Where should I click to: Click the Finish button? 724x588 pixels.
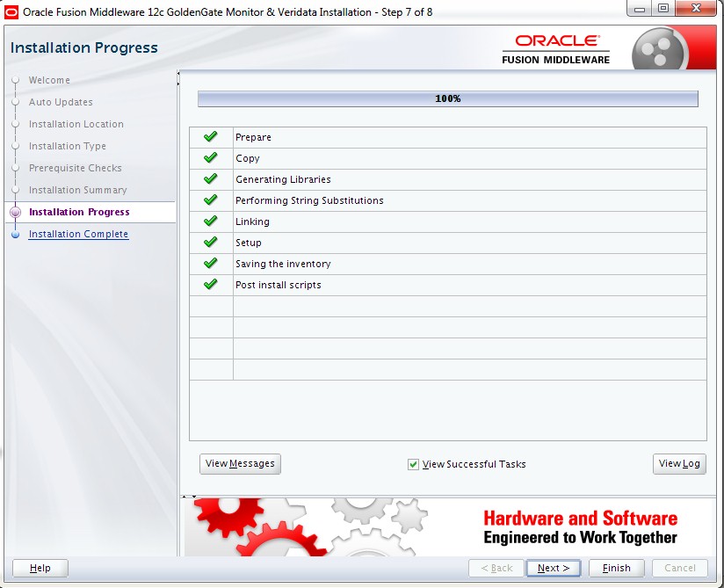coord(617,568)
